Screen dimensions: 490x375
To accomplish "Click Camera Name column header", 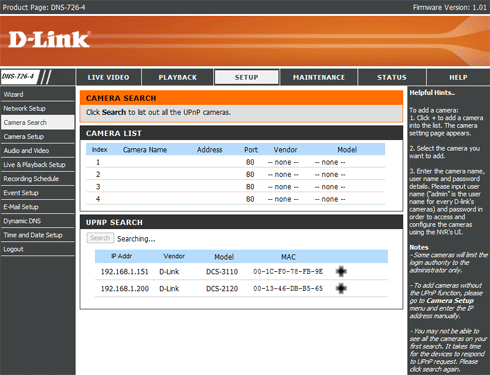I will click(x=145, y=150).
